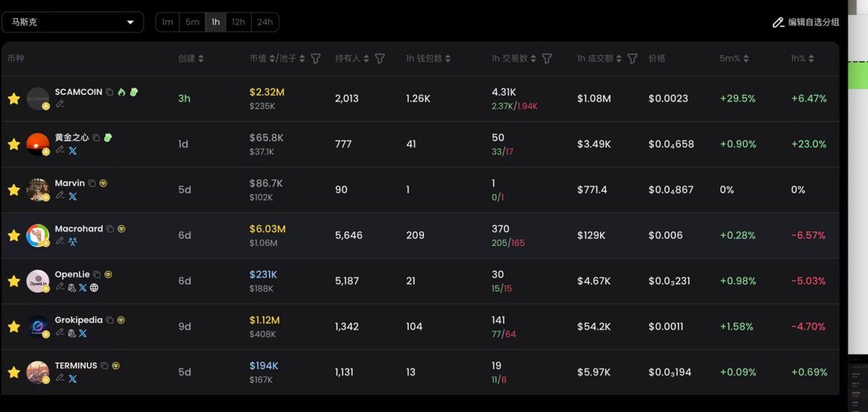Select the 5m timeframe tab
Image resolution: width=868 pixels, height=412 pixels.
click(x=192, y=22)
